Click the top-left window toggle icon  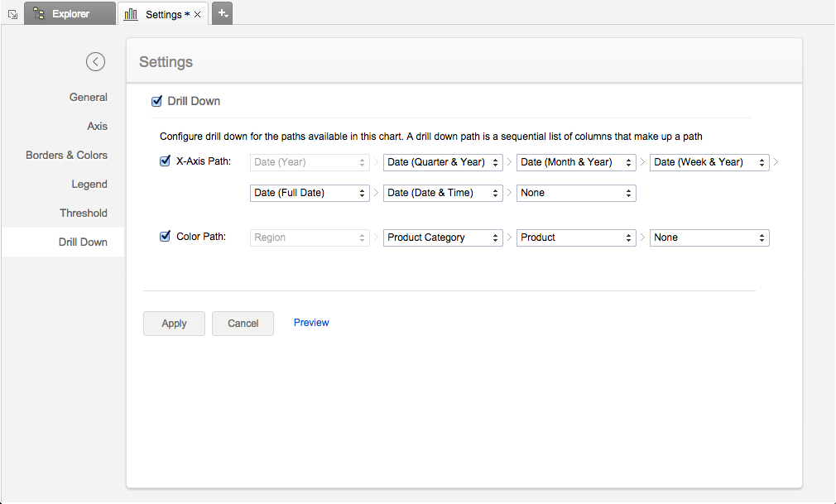click(12, 14)
